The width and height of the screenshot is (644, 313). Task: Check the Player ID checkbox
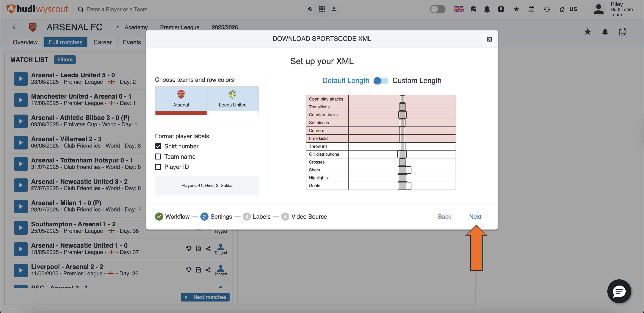158,167
